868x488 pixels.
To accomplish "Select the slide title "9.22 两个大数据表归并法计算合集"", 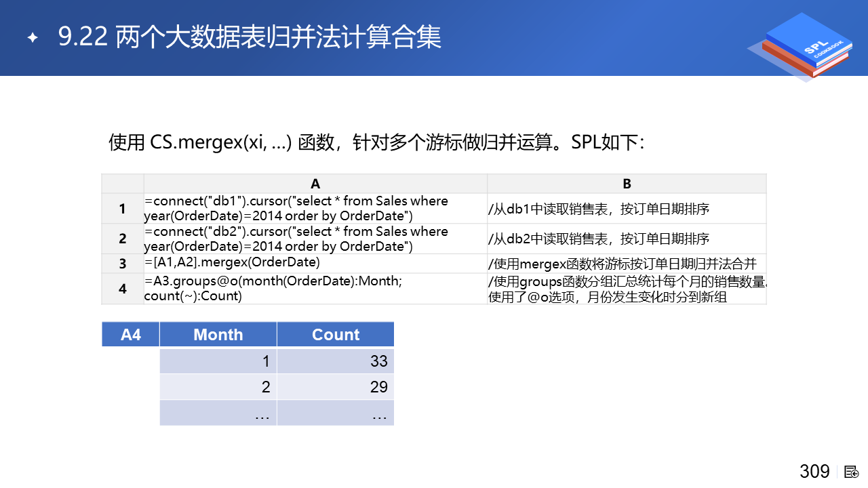I will (x=250, y=37).
